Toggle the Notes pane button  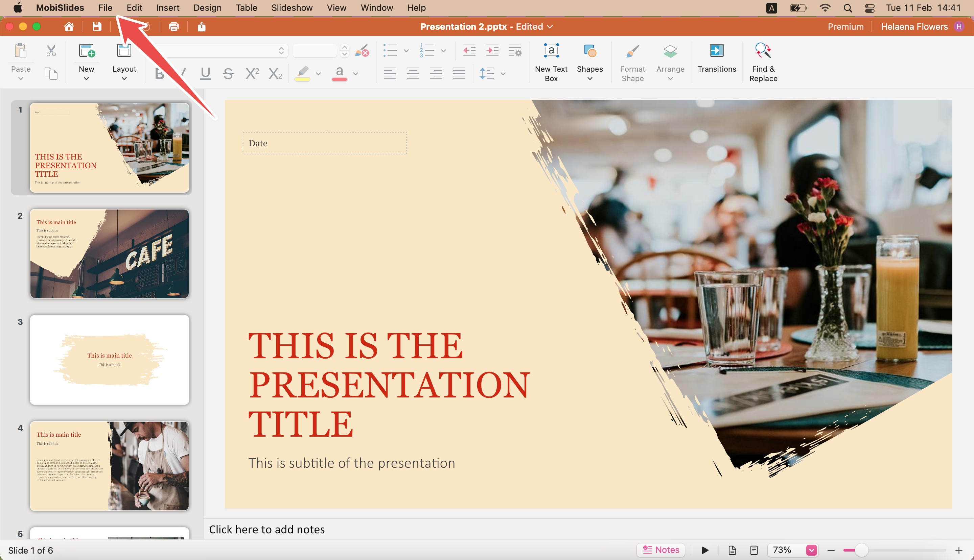661,550
